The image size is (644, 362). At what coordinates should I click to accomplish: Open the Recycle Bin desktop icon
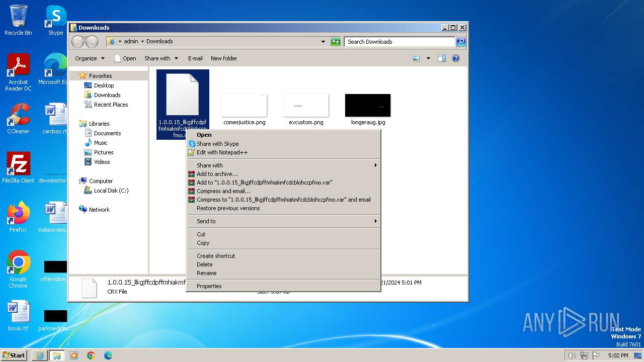[x=18, y=20]
